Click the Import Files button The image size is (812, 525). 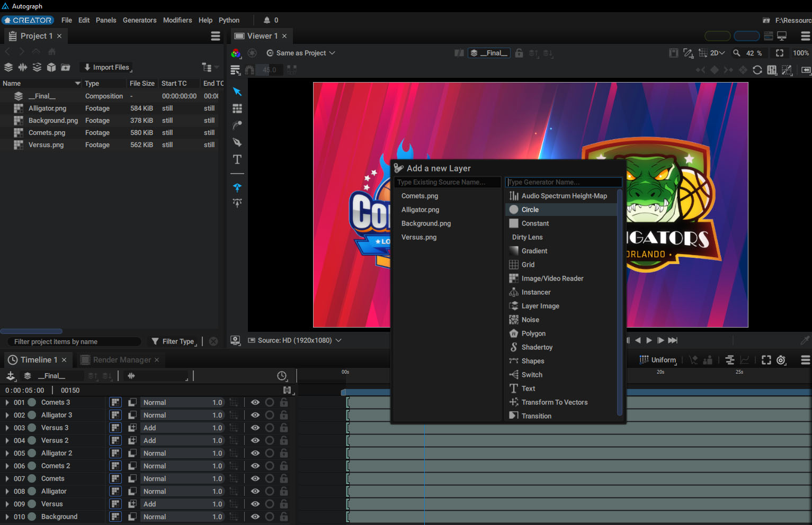click(106, 67)
